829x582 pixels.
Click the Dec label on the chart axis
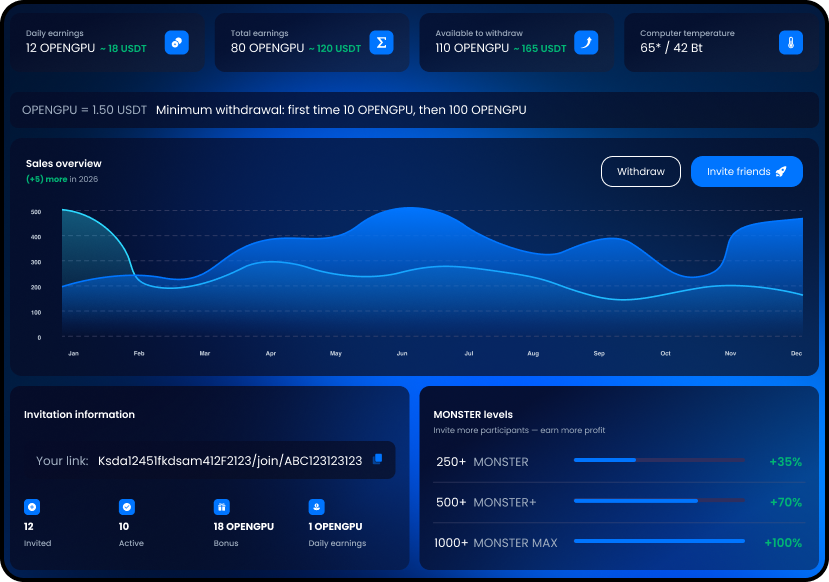point(796,354)
